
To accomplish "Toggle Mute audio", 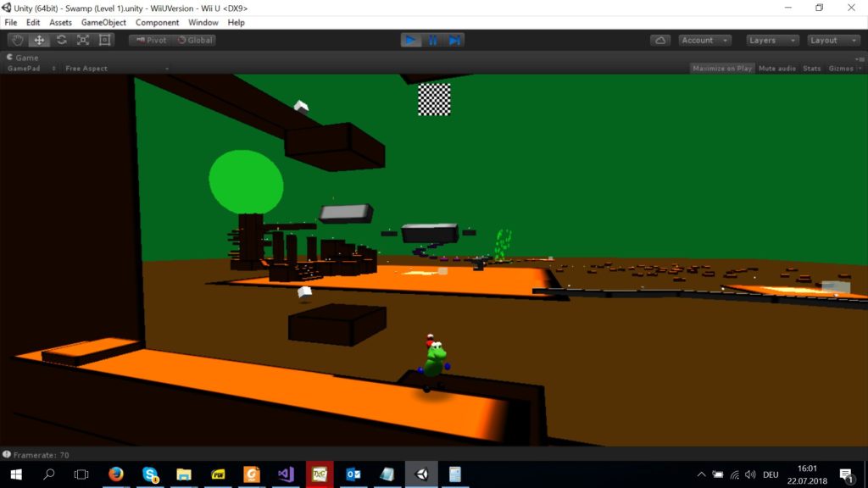I will tap(777, 69).
